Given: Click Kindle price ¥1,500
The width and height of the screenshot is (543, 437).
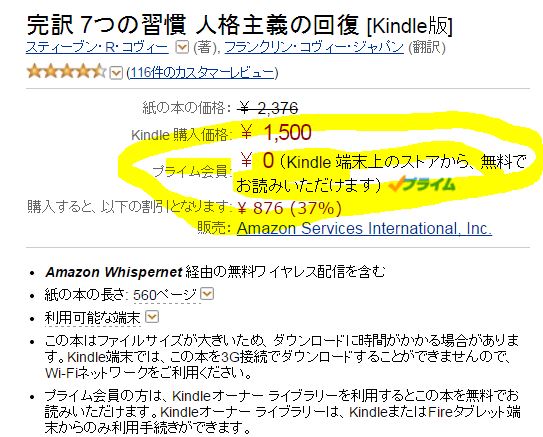Looking at the screenshot, I should tap(276, 133).
